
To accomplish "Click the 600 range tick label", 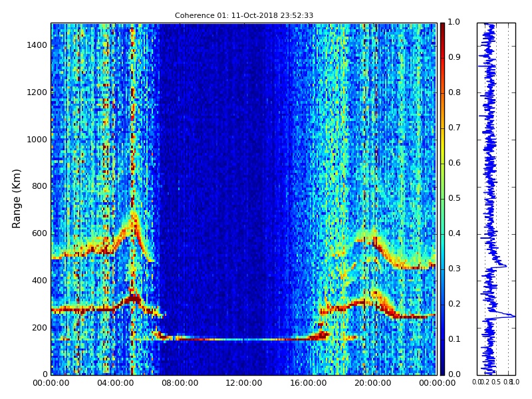I will pyautogui.click(x=39, y=233).
